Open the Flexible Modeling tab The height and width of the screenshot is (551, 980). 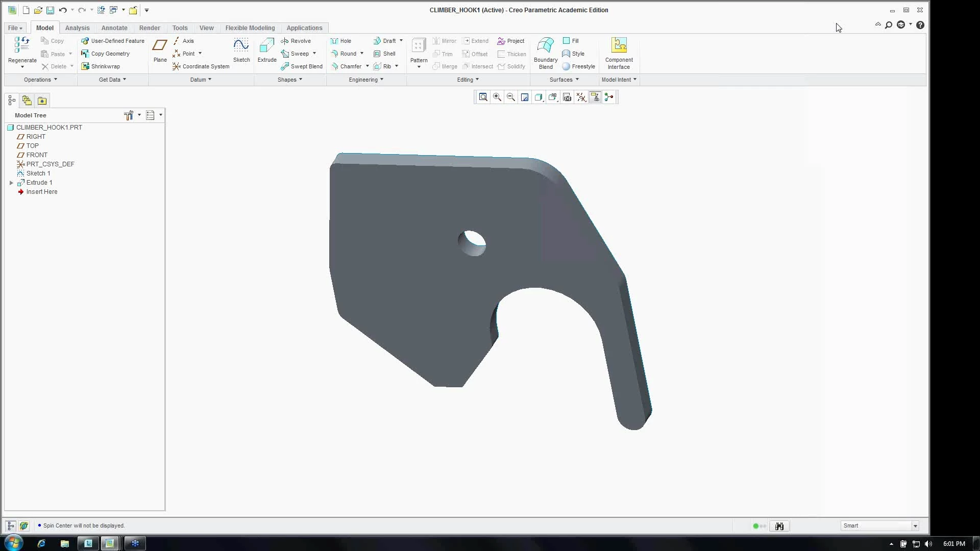click(x=250, y=28)
